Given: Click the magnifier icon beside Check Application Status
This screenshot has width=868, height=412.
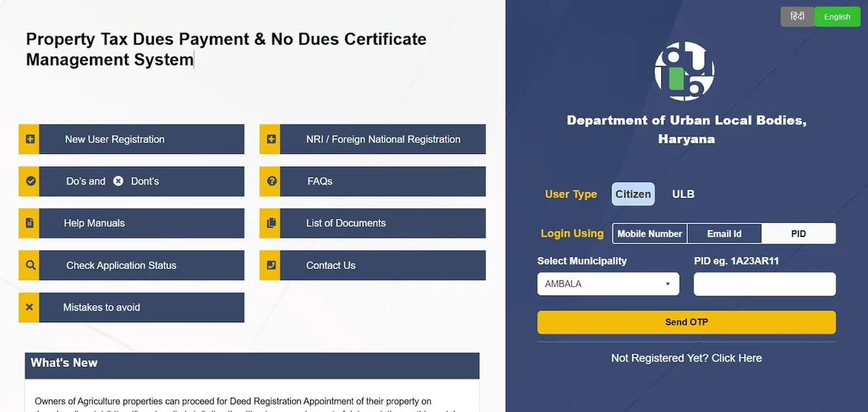Looking at the screenshot, I should [30, 265].
